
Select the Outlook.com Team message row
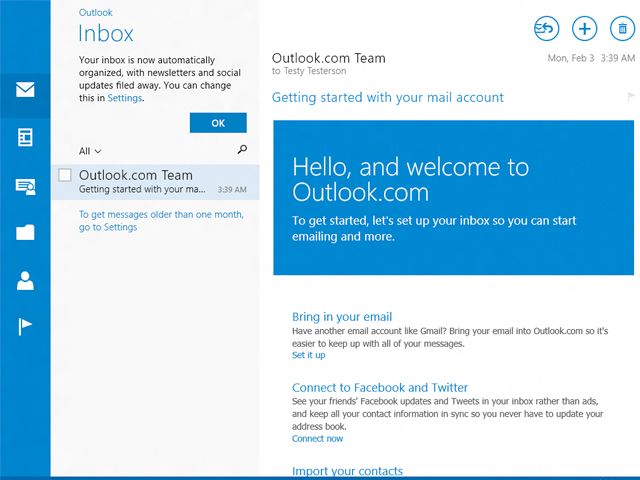coord(155,182)
